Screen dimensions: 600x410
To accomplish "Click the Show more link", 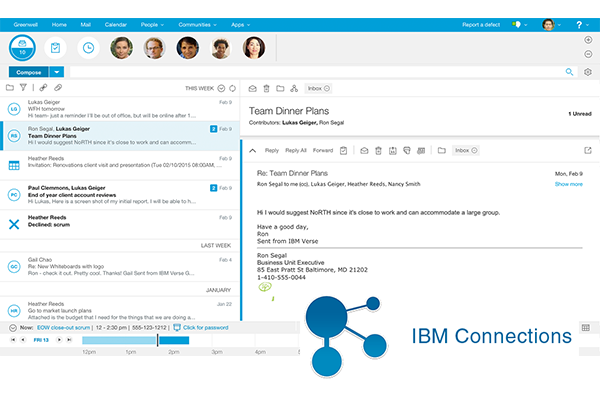I will pyautogui.click(x=569, y=184).
